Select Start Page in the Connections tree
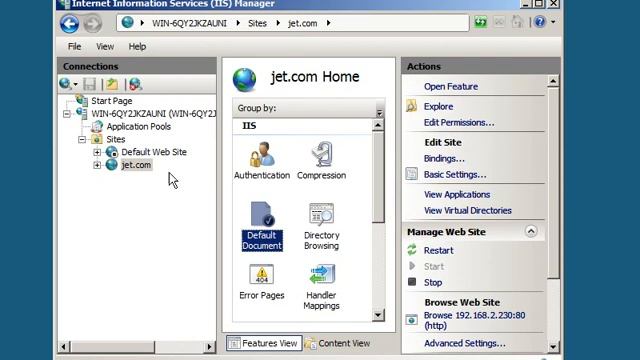Viewport: 640px width, 360px height. 111,101
